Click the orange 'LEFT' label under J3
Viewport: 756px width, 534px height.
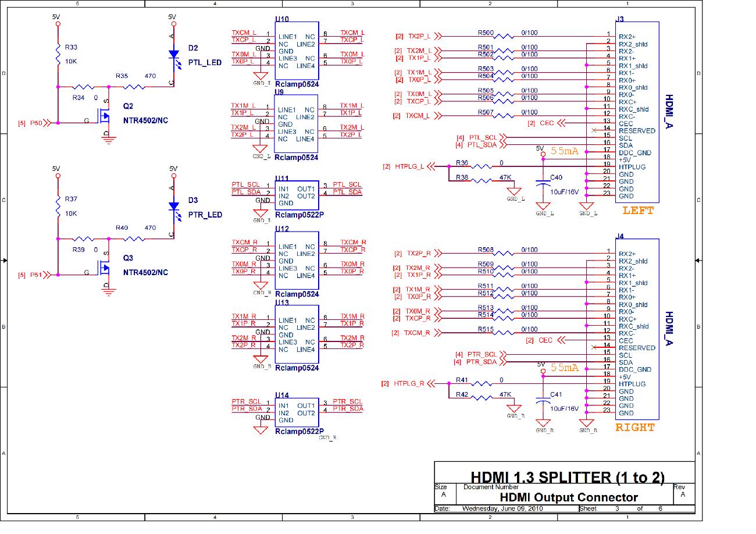(638, 211)
